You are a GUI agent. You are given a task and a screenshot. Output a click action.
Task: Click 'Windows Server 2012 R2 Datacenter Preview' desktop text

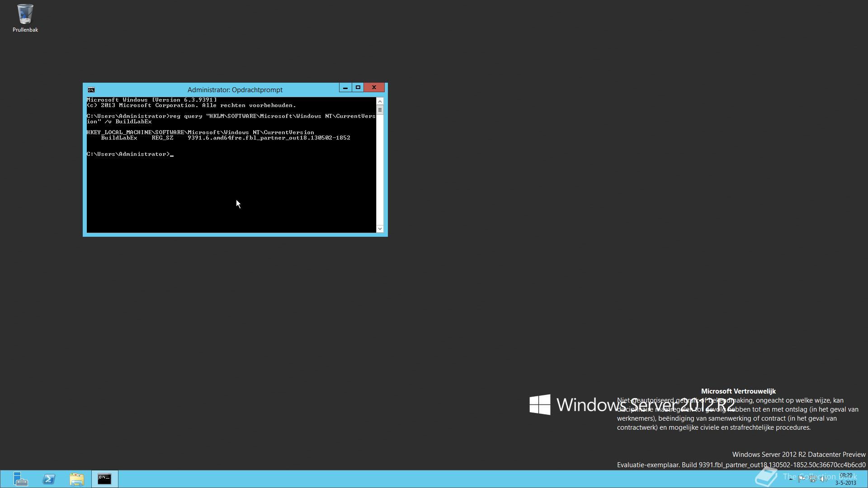pos(799,455)
